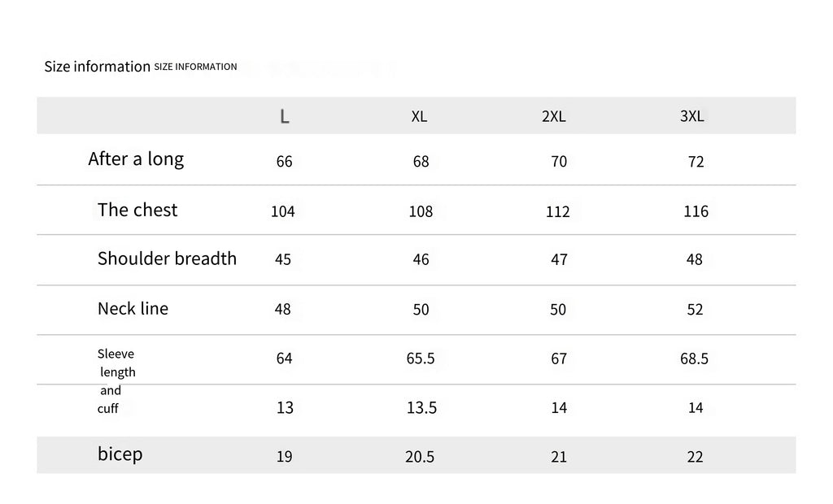The height and width of the screenshot is (504, 833).
Task: Click shoulder breadth value 47 for 2XL
Action: (559, 260)
